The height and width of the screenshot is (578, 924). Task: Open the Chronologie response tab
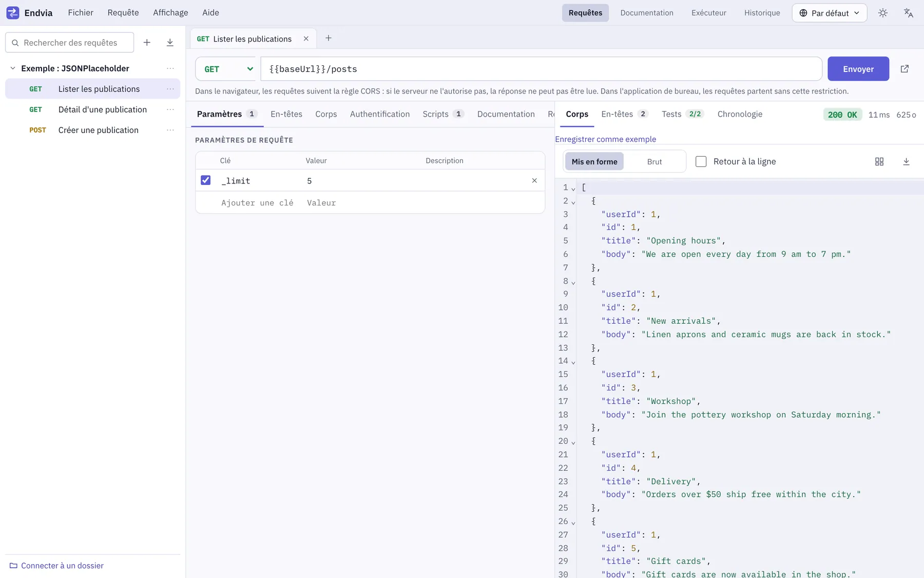tap(740, 114)
